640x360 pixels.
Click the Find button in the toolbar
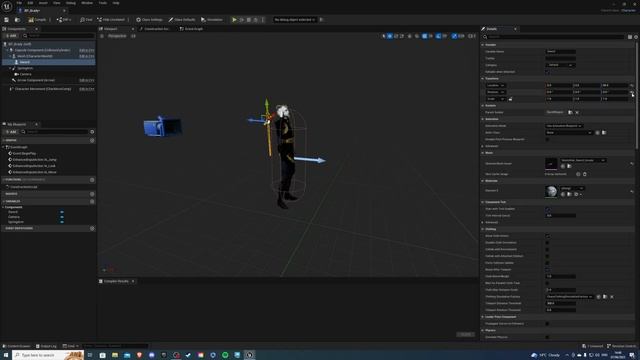(x=86, y=20)
